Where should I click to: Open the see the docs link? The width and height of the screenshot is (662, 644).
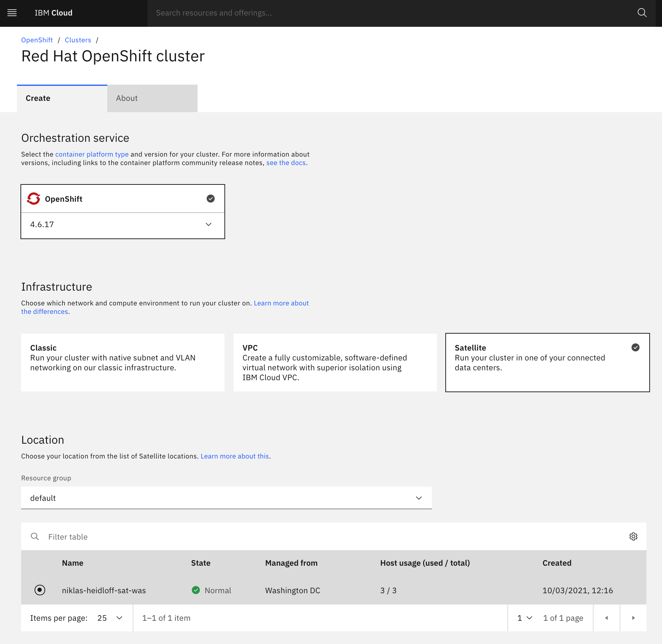click(x=286, y=163)
